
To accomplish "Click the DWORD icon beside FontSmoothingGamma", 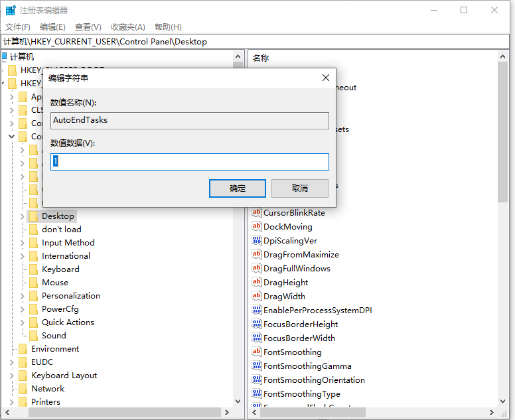I will (x=257, y=366).
